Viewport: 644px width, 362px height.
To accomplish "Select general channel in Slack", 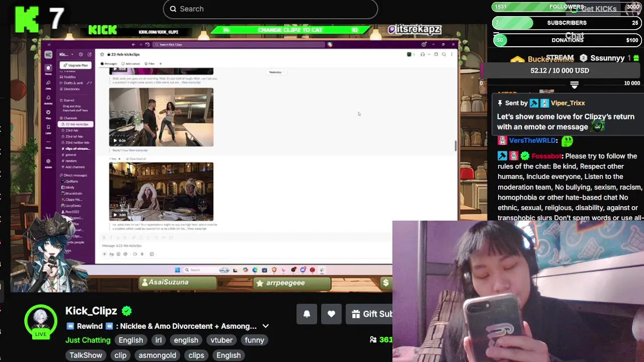I will 69,155.
